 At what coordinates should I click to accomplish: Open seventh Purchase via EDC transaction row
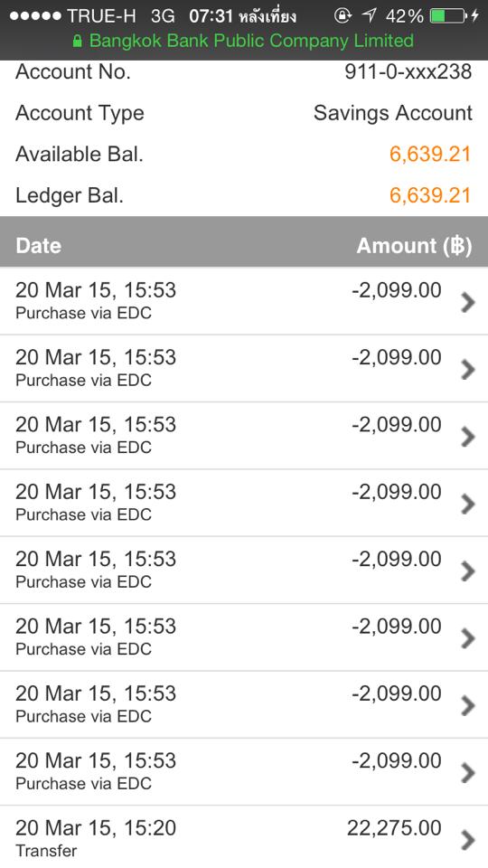pos(244,704)
